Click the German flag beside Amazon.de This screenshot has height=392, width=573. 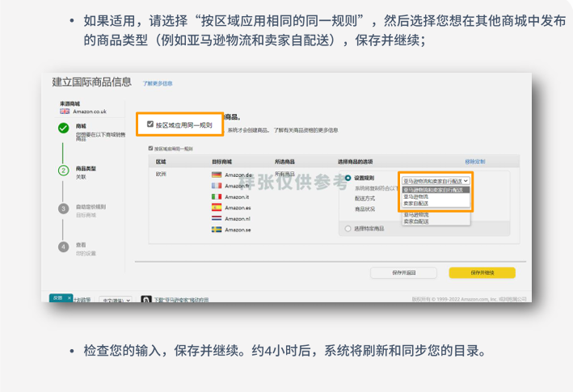217,175
